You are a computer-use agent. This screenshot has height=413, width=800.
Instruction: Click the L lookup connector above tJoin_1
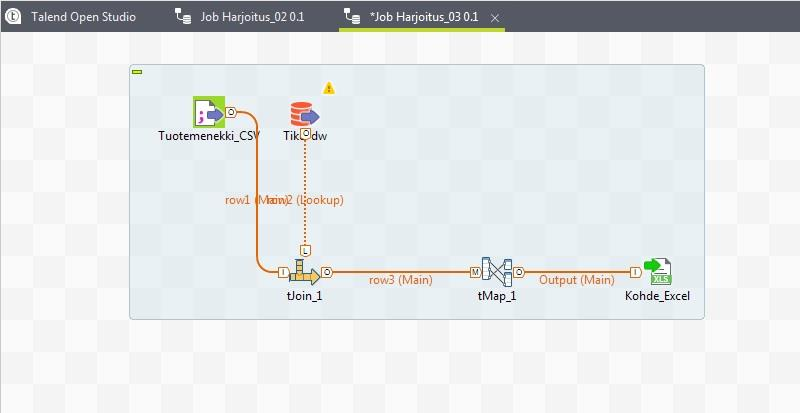click(305, 251)
